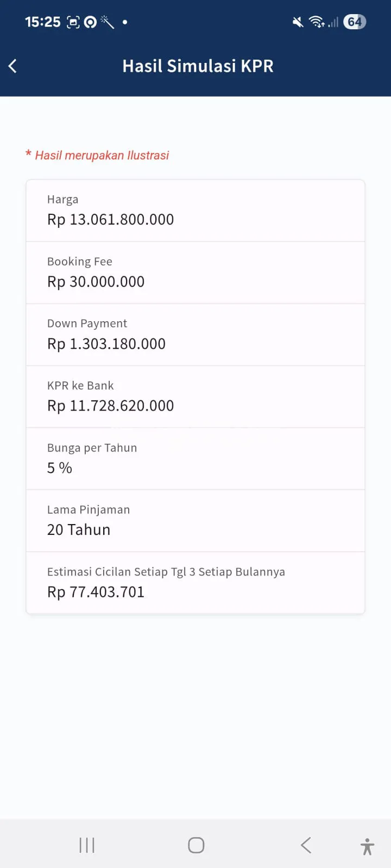The width and height of the screenshot is (391, 868).
Task: Tap the Hasil Simulasi KPR title
Action: (x=198, y=66)
